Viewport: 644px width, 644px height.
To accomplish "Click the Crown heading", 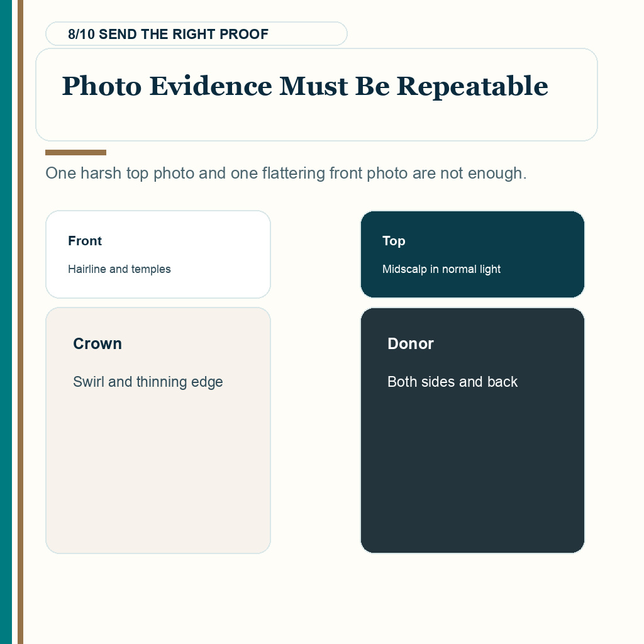I will [x=97, y=344].
